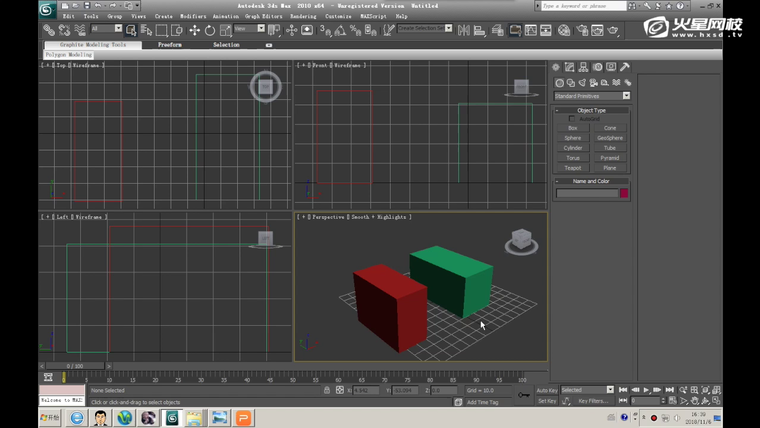
Task: Select the Lights category icon
Action: pos(582,83)
